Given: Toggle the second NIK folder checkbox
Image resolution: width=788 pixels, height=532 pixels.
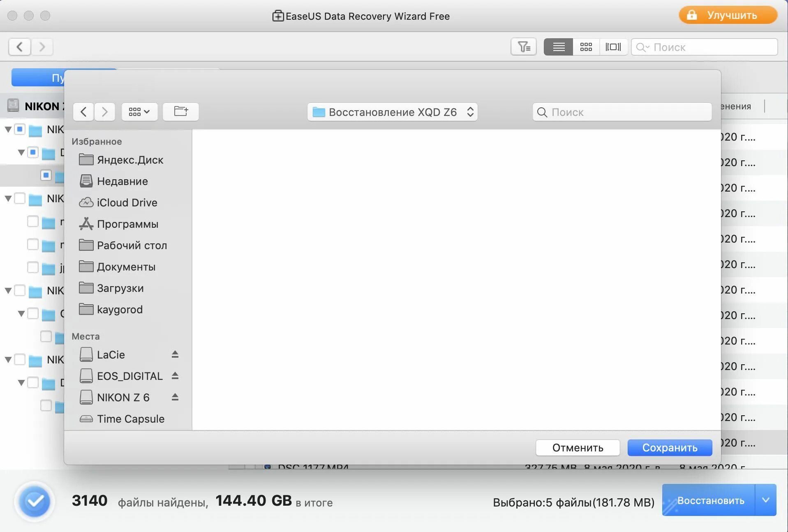Looking at the screenshot, I should click(x=20, y=198).
